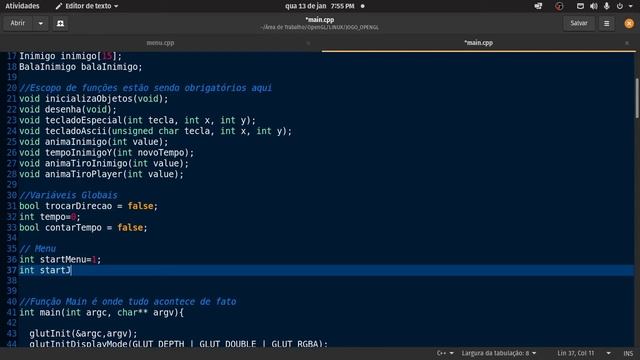Screen dimensions: 640x360
Task: Click the 'int main(int argc, char** argv){' line
Action: (x=101, y=313)
